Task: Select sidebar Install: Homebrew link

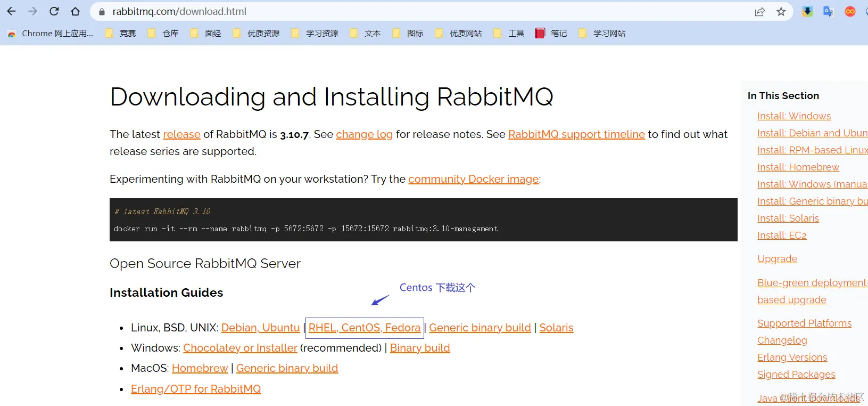Action: [x=798, y=167]
